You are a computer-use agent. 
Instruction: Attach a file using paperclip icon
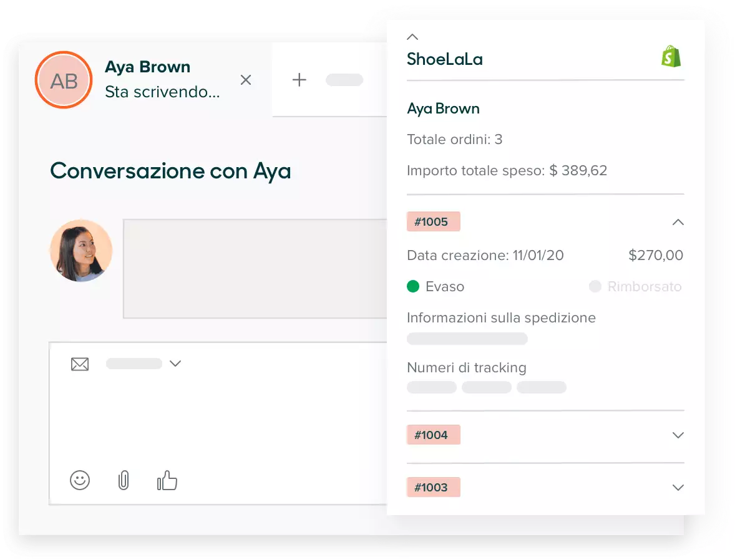124,480
